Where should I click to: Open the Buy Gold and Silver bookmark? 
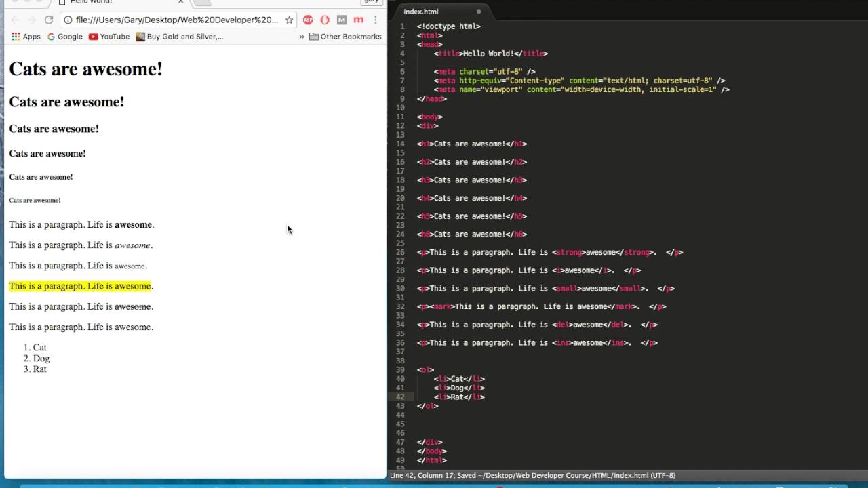180,37
